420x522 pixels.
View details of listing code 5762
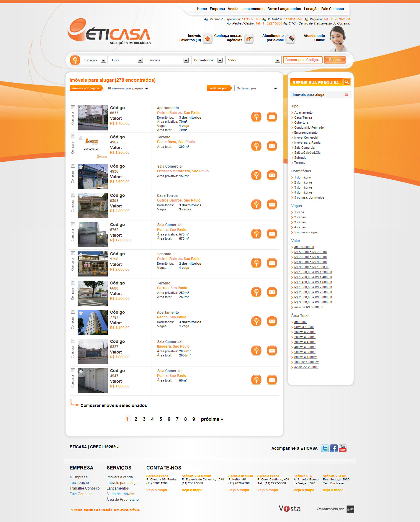click(256, 234)
